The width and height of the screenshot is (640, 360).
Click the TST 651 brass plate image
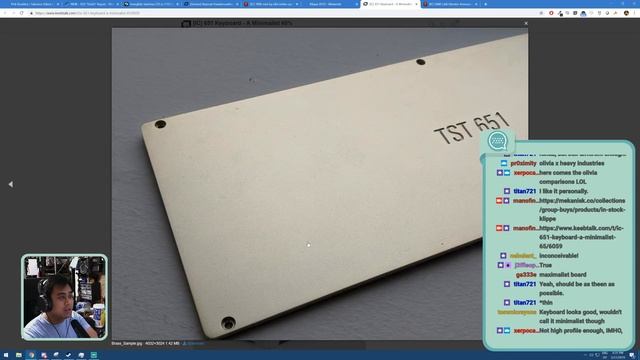click(320, 184)
